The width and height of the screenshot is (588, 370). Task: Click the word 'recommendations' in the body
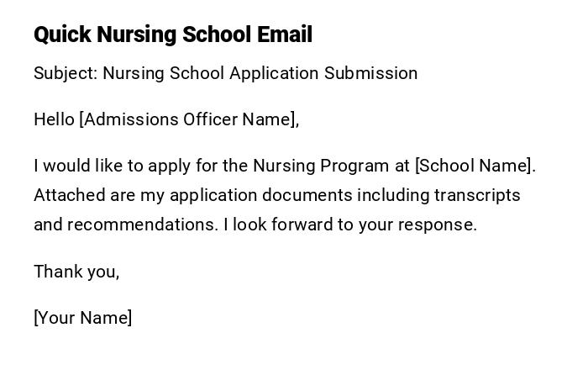(x=143, y=225)
